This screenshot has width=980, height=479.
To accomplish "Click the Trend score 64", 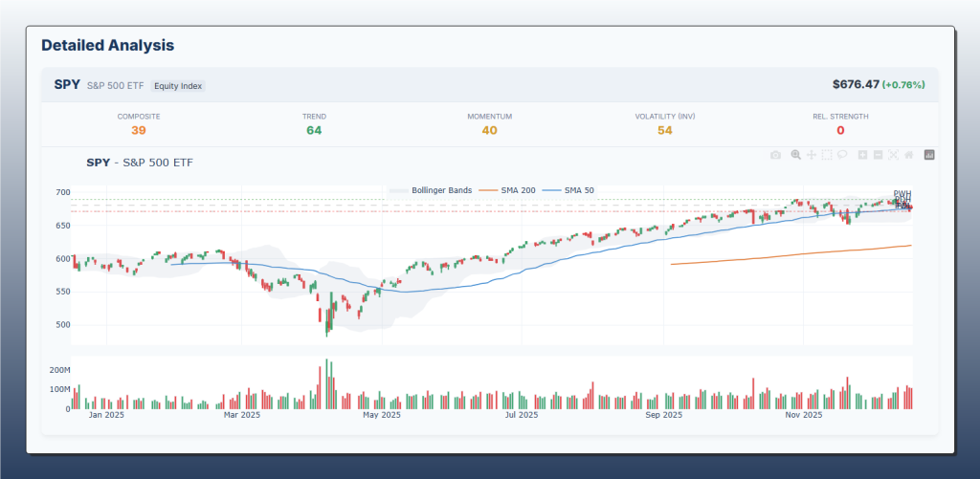I will pyautogui.click(x=314, y=131).
